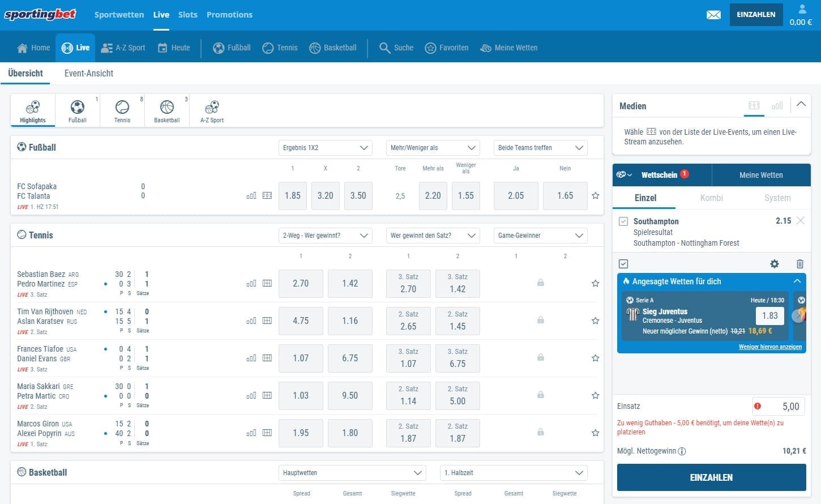This screenshot has height=504, width=821.
Task: Open Suche search in navigation
Action: [x=396, y=48]
